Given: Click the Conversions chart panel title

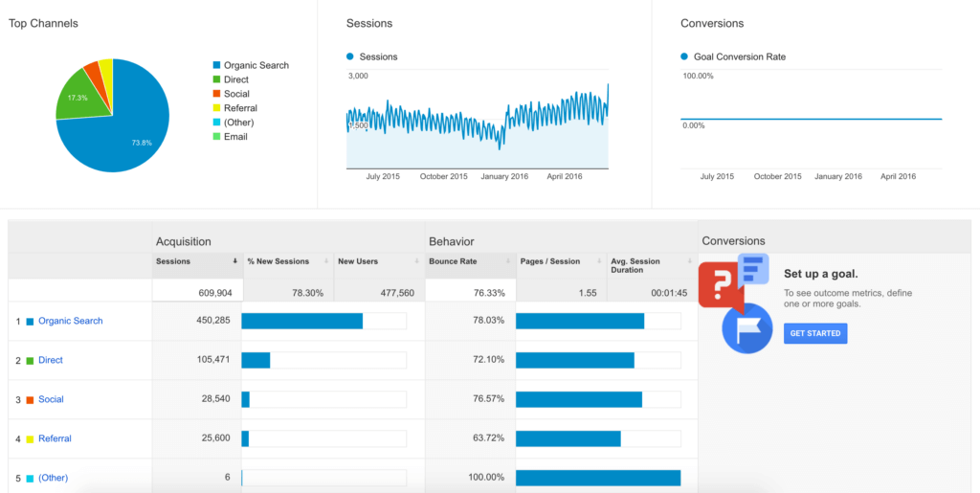Looking at the screenshot, I should click(712, 24).
